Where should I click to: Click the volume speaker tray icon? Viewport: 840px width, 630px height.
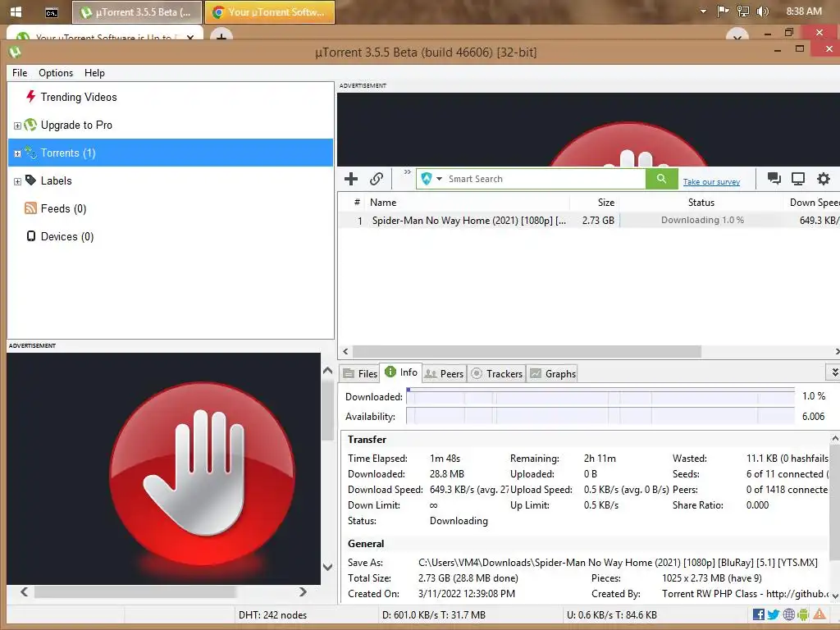pos(763,11)
